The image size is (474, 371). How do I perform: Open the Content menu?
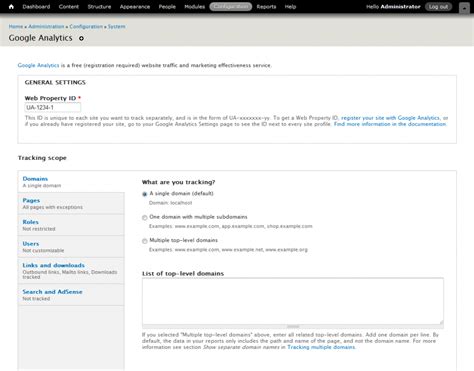(x=69, y=7)
